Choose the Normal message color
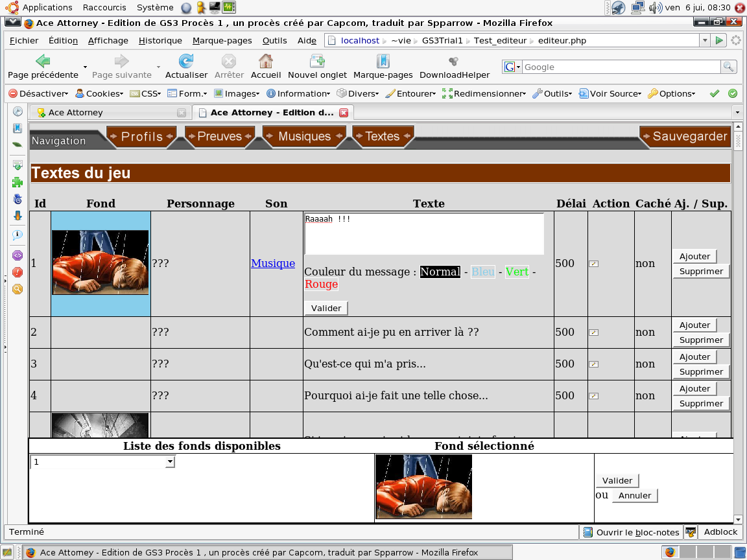 tap(440, 272)
